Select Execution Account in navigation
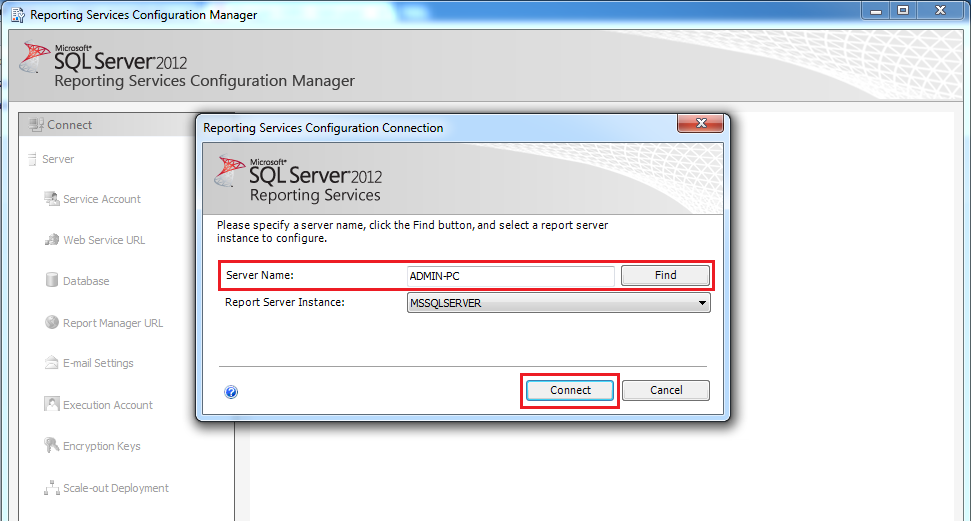The width and height of the screenshot is (971, 521). (x=108, y=405)
